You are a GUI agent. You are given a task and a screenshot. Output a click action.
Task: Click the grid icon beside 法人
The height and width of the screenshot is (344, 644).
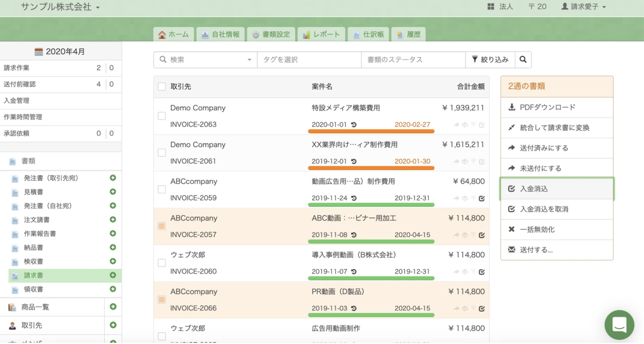(x=491, y=7)
